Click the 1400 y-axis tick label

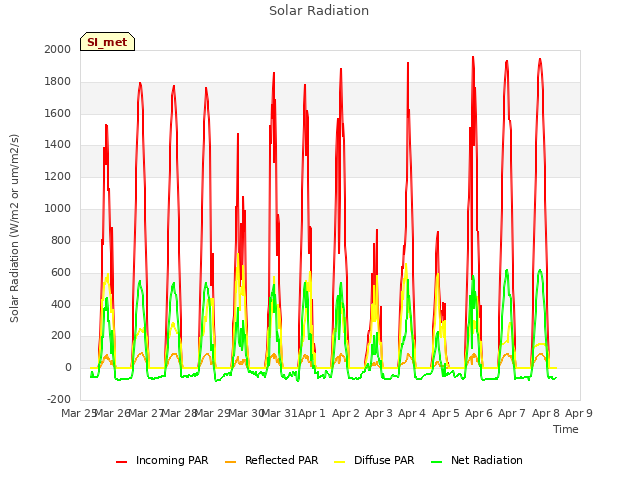(58, 144)
